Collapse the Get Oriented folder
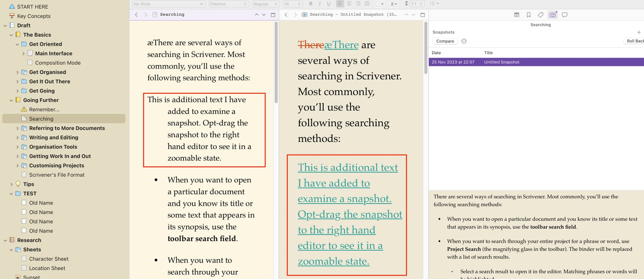The image size is (644, 279). click(x=17, y=44)
